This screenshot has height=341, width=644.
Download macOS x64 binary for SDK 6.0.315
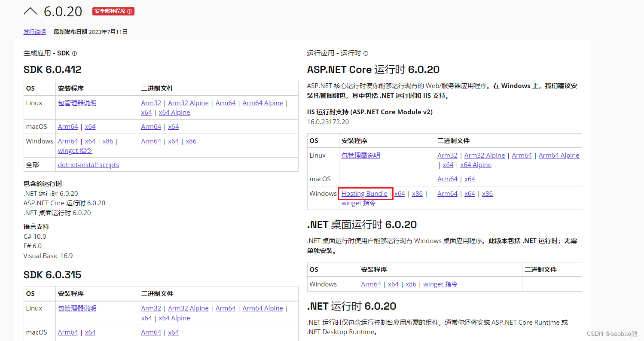(x=174, y=332)
